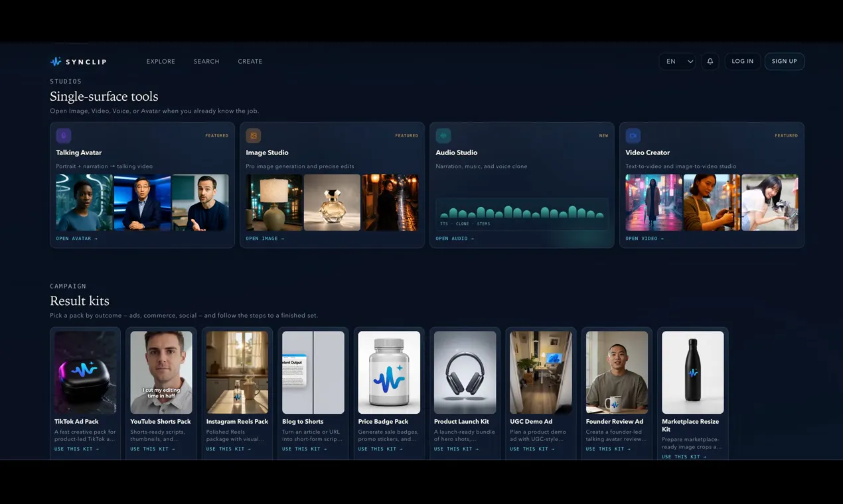Select the Instagram Reels Pack kitchen thumbnail

[x=238, y=373]
